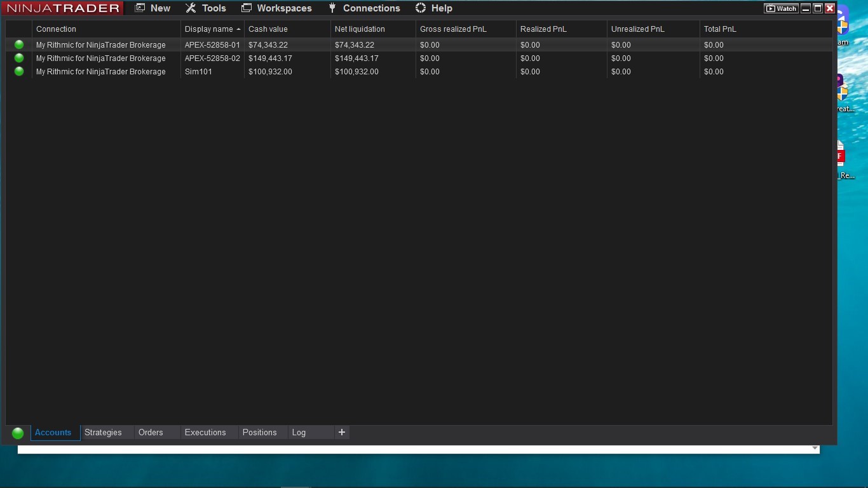This screenshot has height=488, width=868.
Task: Click the $100,932.00 net liquidation cell
Action: [373, 72]
